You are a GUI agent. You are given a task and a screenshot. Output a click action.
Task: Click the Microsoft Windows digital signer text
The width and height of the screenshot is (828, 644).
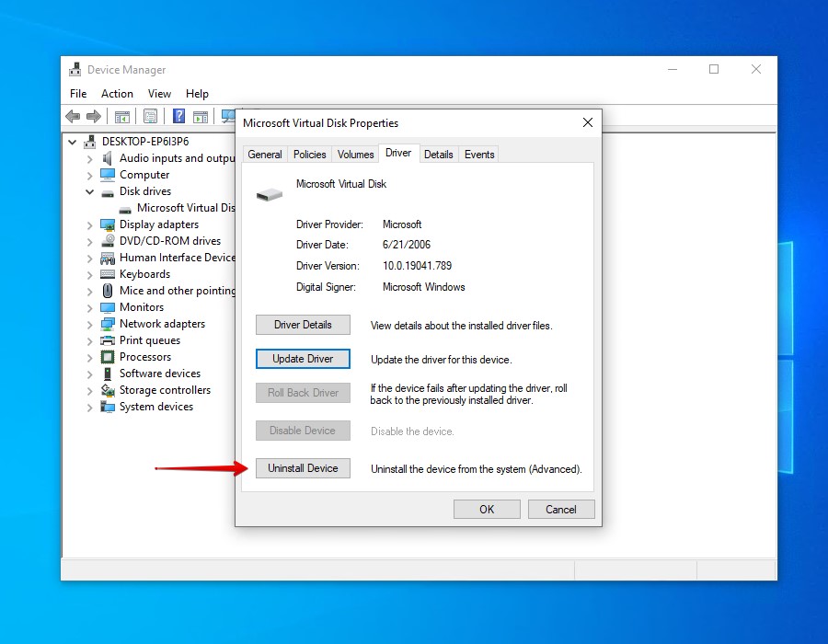423,287
